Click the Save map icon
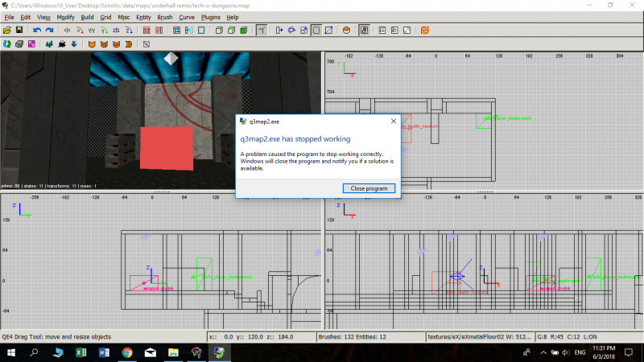644x362 pixels. pos(19,30)
